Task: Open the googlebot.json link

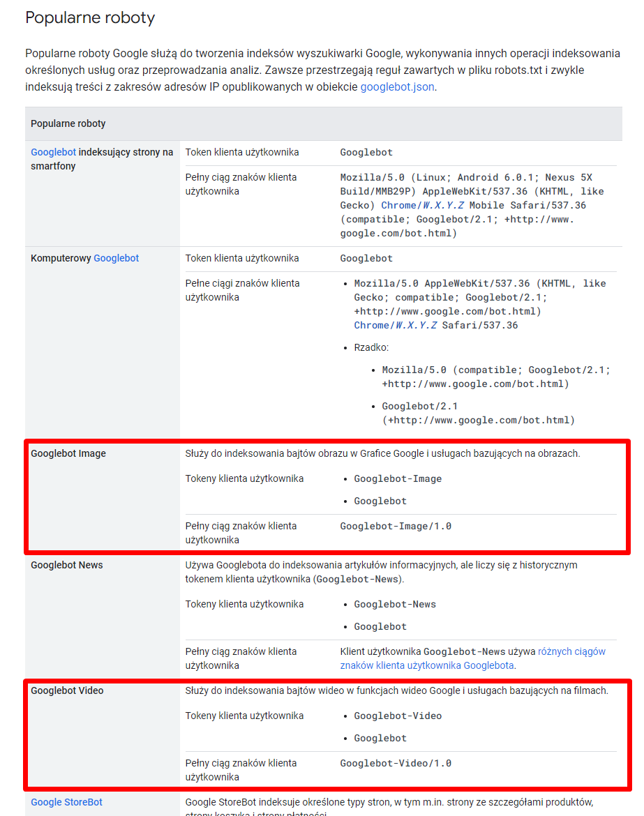Action: pos(397,87)
